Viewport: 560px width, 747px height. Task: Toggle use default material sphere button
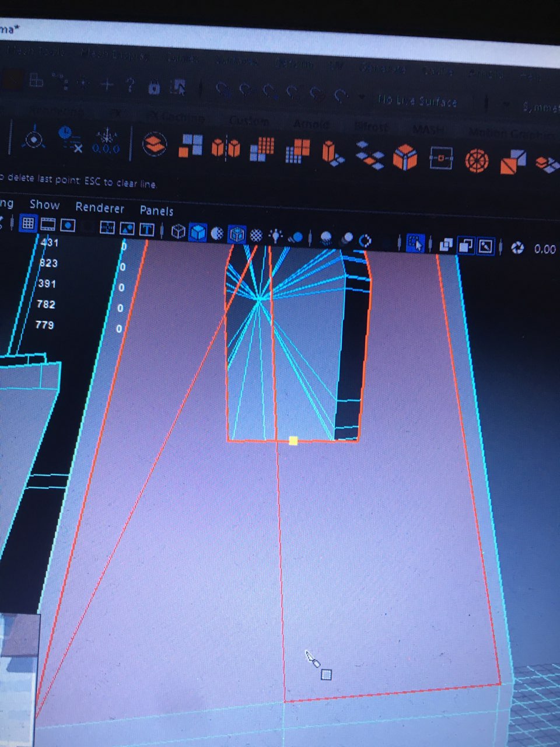[x=217, y=233]
